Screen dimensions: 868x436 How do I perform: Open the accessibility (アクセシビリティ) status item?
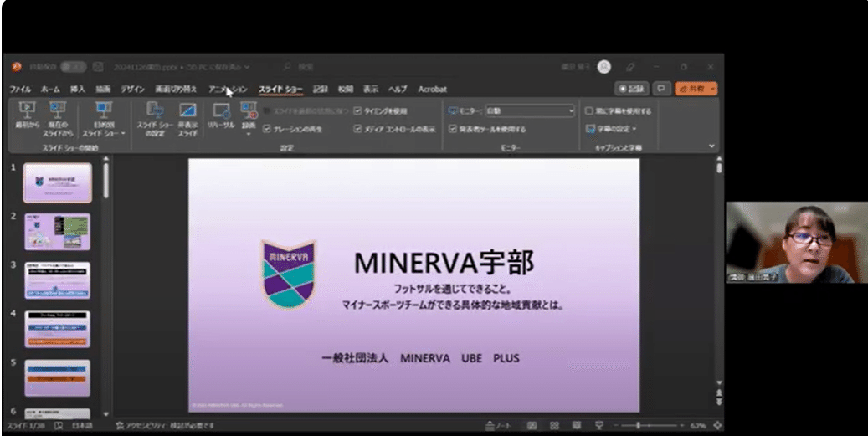[165, 426]
